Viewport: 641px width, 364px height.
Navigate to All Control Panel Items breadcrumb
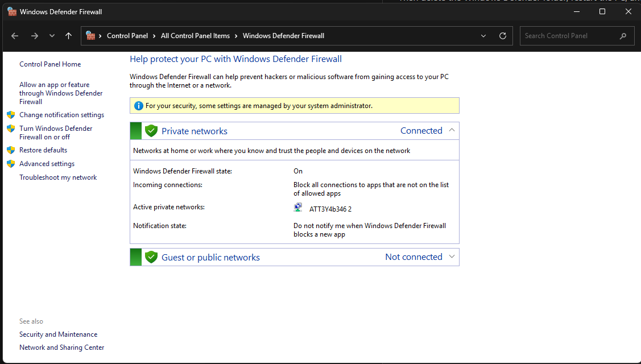point(195,35)
